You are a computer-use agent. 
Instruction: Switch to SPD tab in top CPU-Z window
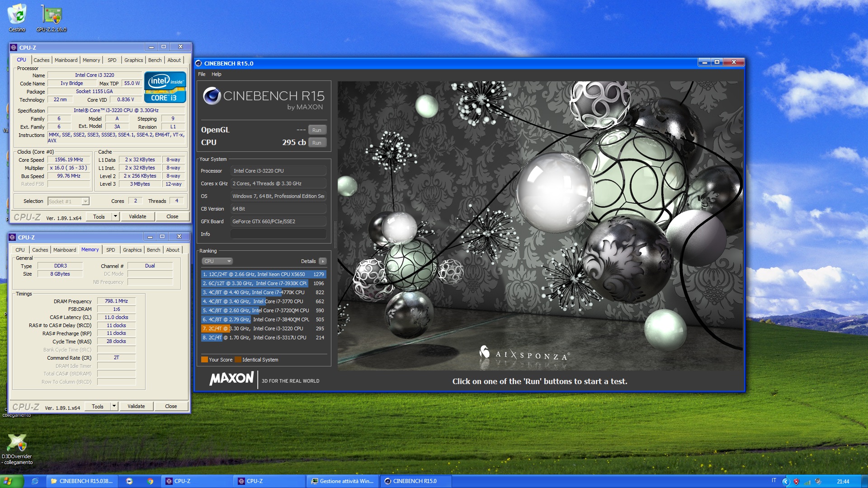pos(112,60)
